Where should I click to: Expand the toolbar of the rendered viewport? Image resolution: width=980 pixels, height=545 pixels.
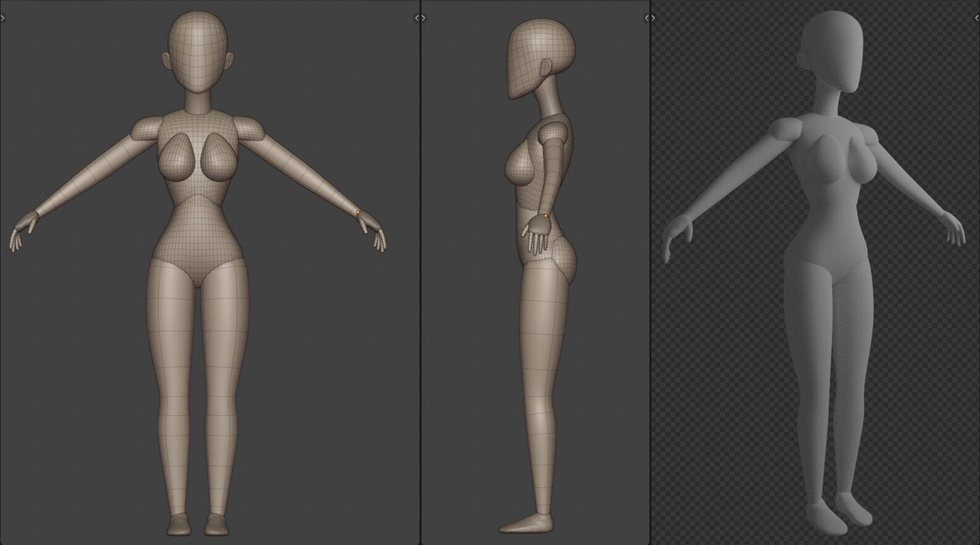[653, 18]
